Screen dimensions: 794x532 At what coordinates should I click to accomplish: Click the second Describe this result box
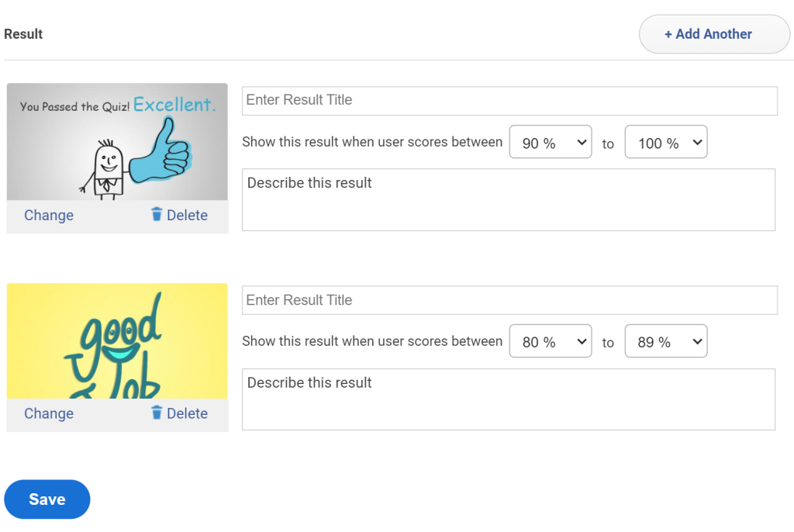click(x=508, y=399)
